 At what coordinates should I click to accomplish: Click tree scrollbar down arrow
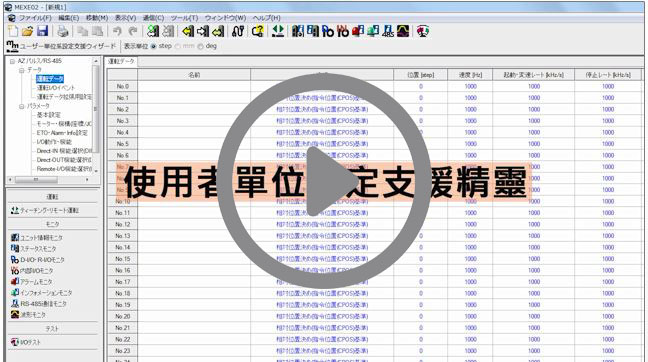96,171
